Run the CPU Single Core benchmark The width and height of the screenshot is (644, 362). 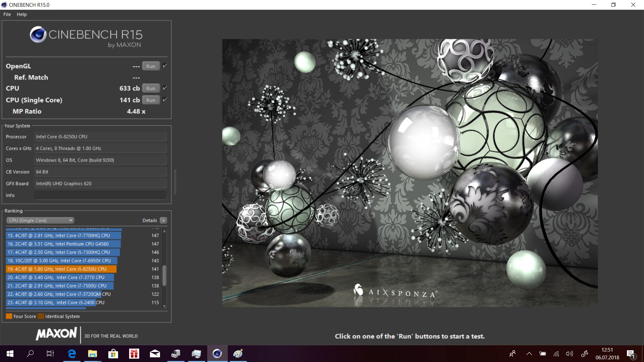pos(151,100)
